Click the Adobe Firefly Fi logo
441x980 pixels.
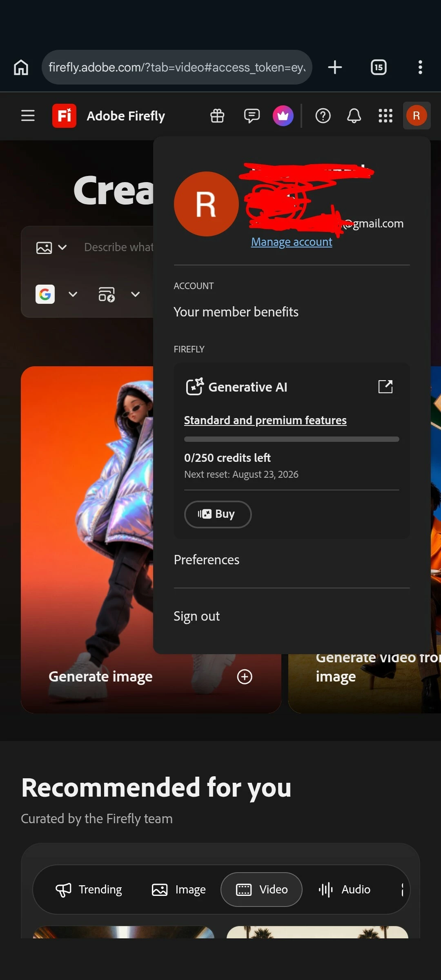pos(64,116)
